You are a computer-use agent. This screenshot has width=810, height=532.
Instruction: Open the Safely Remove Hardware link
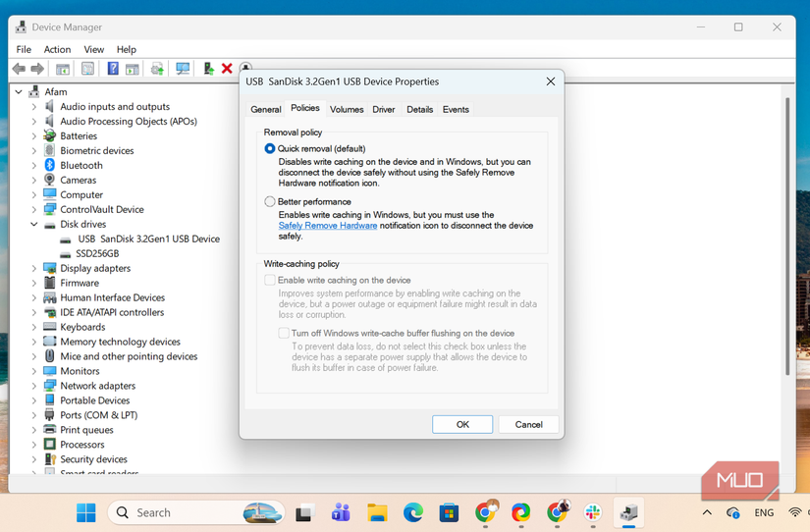328,226
